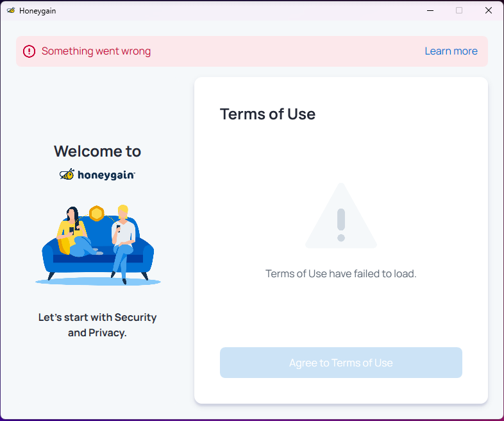Screen dimensions: 504x421
Task: Click the Honeygain title text in title bar
Action: 38,11
